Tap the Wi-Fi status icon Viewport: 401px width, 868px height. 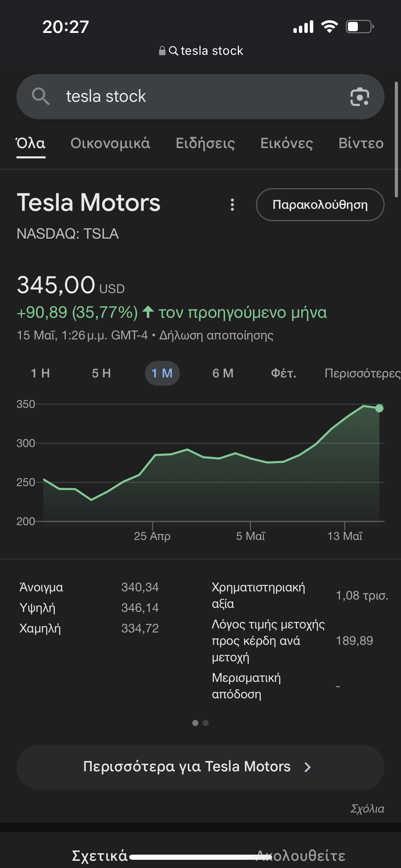(x=329, y=26)
